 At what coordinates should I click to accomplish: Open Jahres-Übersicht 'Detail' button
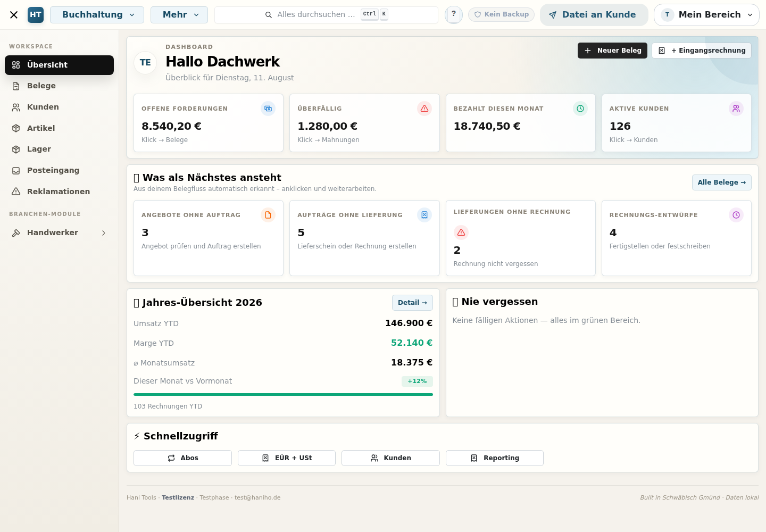(412, 303)
